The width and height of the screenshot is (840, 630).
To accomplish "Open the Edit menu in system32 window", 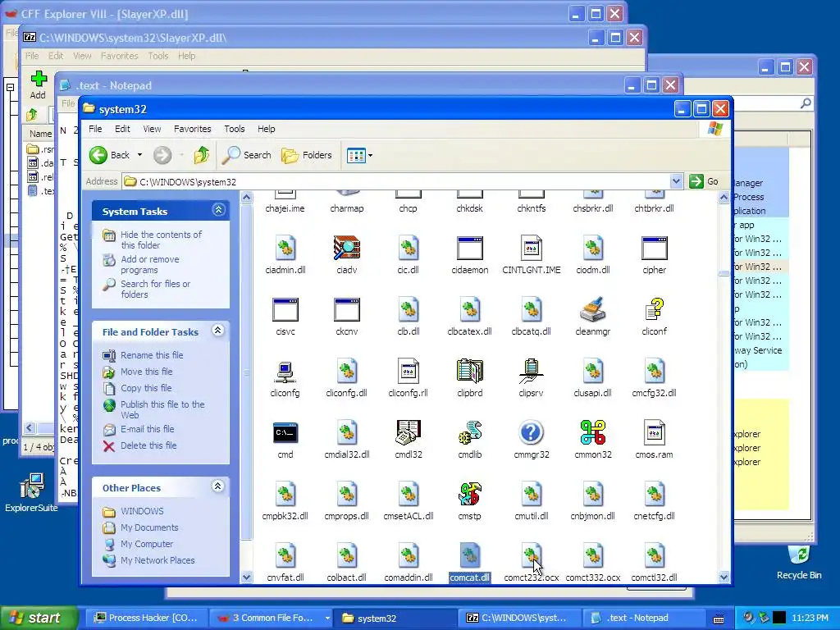I will [122, 129].
